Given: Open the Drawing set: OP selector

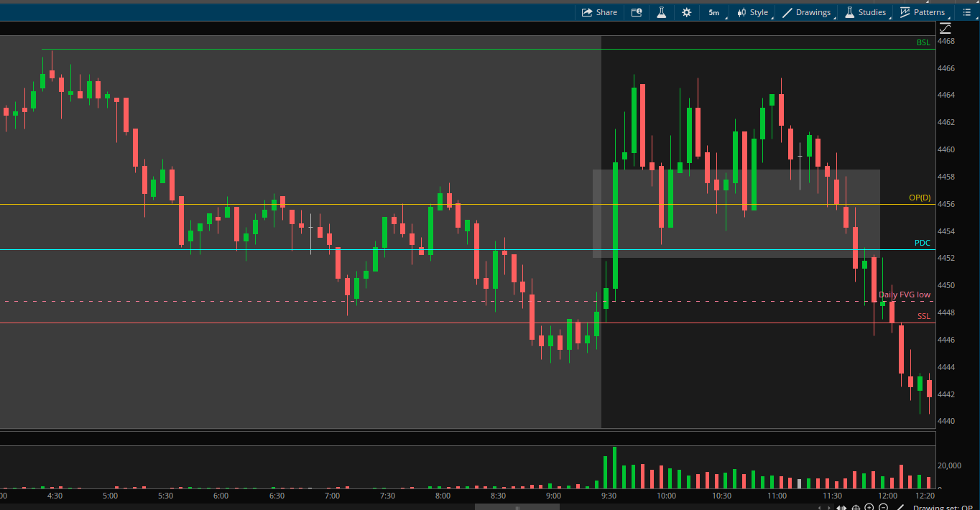Looking at the screenshot, I should 942,507.
